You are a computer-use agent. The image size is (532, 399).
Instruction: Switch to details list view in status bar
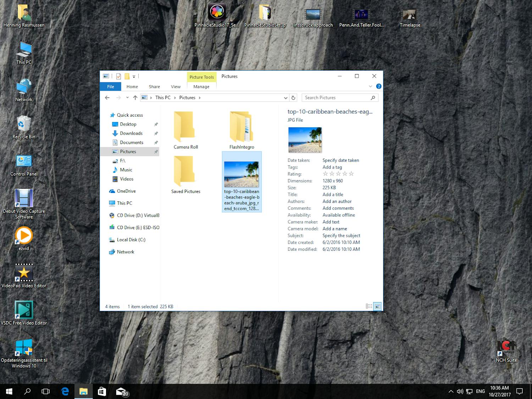[x=369, y=306]
